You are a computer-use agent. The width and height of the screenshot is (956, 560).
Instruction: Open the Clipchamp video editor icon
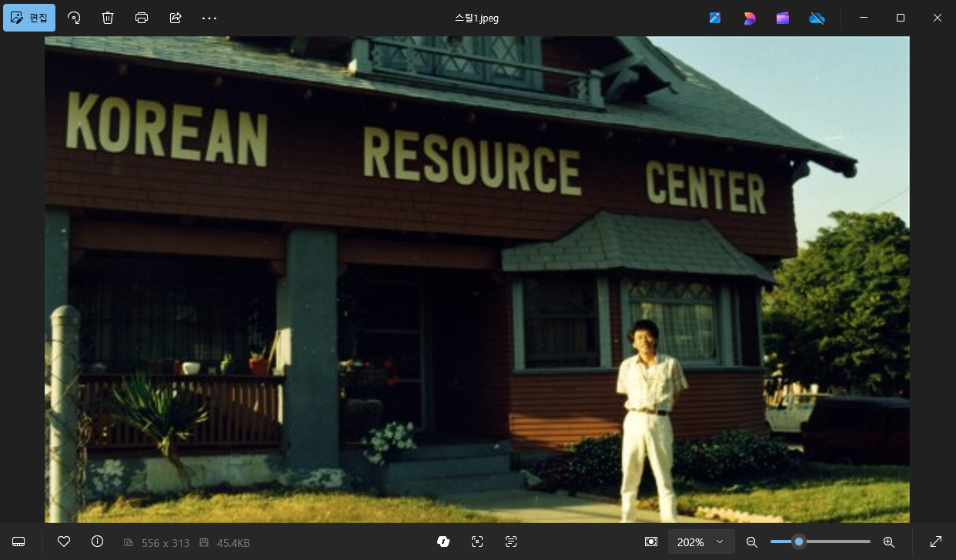point(783,18)
